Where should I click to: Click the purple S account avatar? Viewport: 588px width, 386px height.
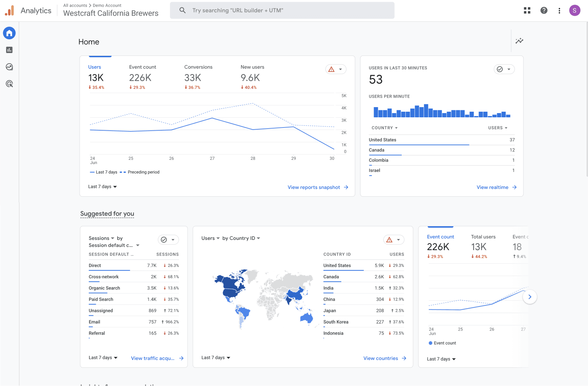(x=575, y=11)
